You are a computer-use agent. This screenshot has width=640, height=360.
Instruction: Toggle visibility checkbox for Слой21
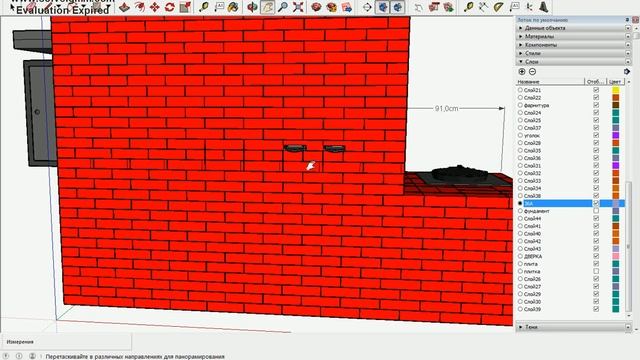(596, 90)
